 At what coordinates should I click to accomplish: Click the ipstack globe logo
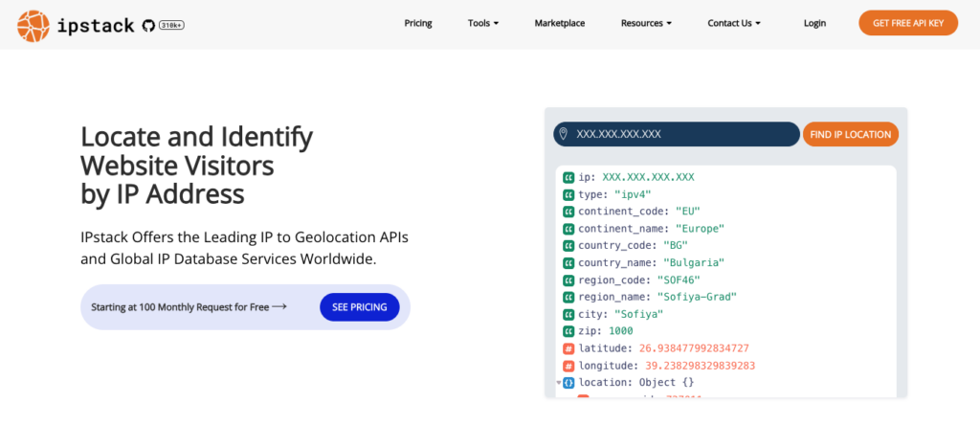(33, 24)
